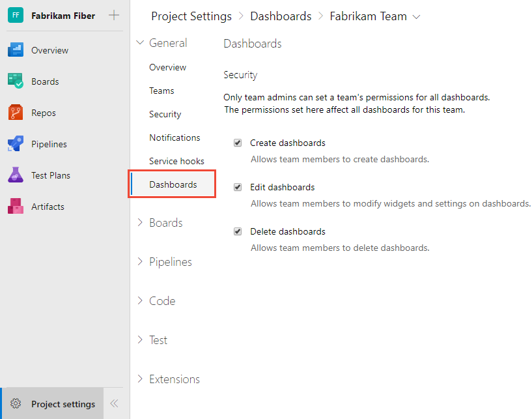
Task: Click the Pipelines label in left sidebar
Action: click(49, 144)
